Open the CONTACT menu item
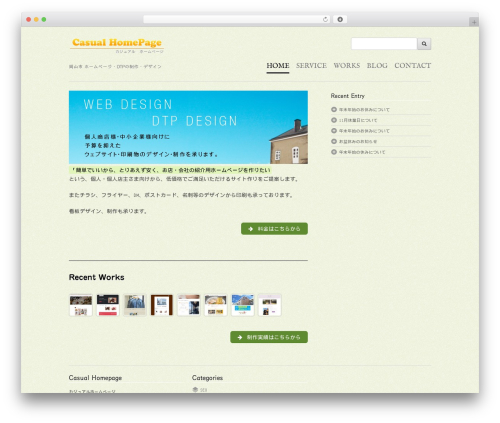Viewport: 500px width, 423px height. [413, 66]
